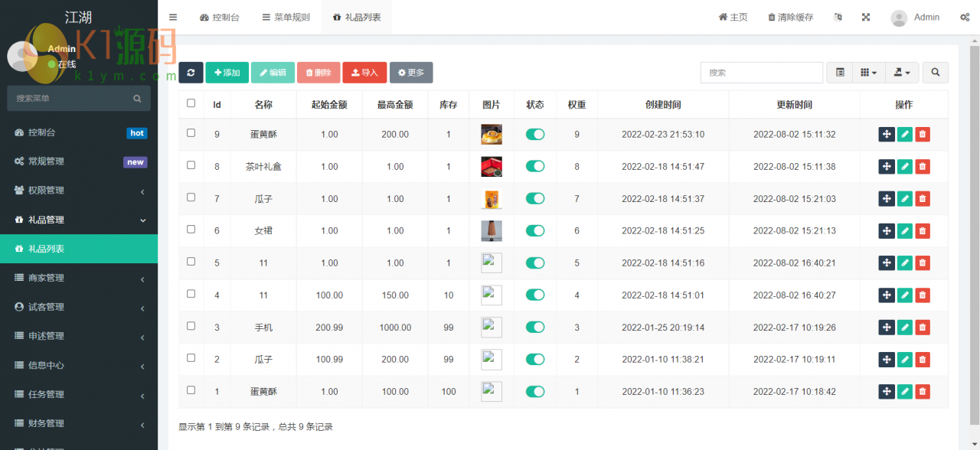Viewport: 980px width, 450px height.
Task: Select all rows with header checkbox
Action: [x=191, y=103]
